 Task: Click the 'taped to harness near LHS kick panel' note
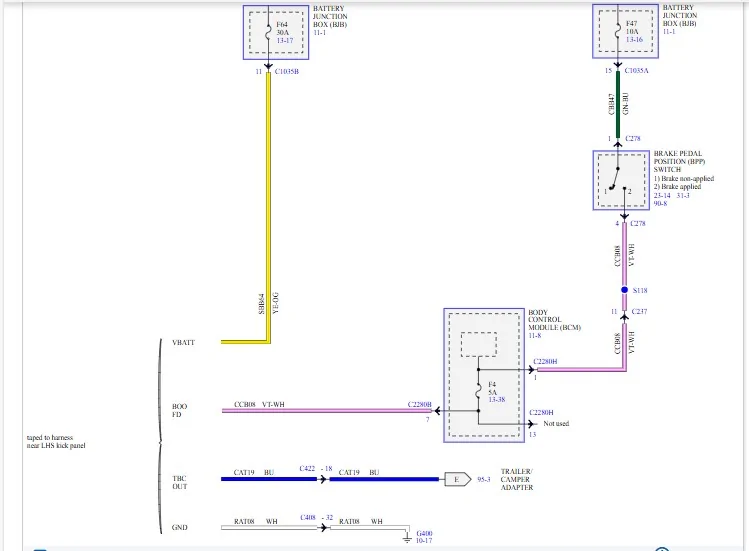click(56, 442)
